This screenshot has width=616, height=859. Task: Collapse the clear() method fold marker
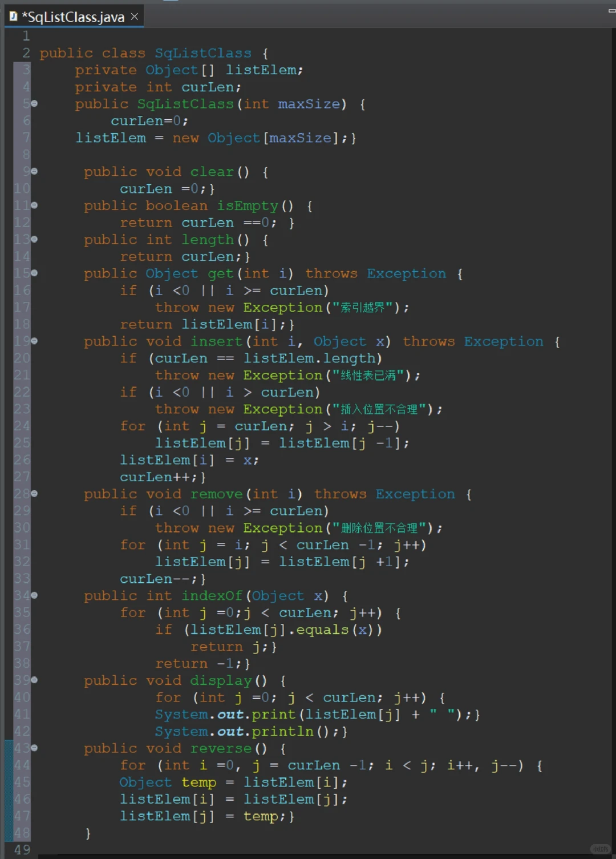coord(34,171)
